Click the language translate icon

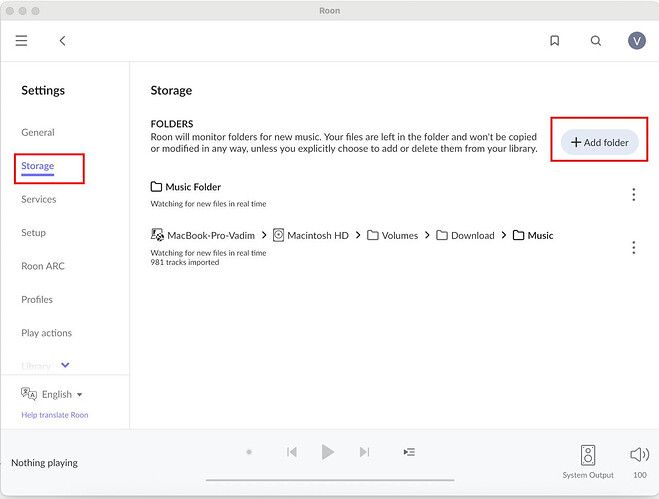point(29,394)
